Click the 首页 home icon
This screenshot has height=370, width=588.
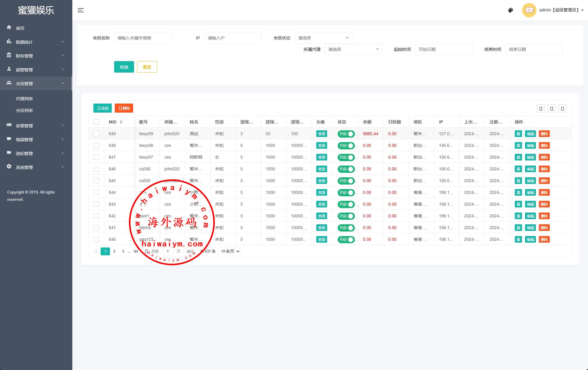[9, 27]
